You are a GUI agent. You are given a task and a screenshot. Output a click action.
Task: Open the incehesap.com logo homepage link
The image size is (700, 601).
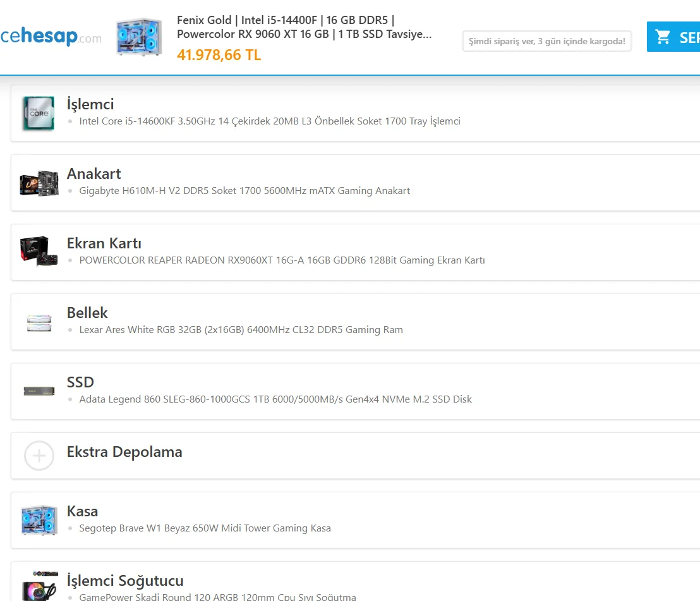(51, 37)
